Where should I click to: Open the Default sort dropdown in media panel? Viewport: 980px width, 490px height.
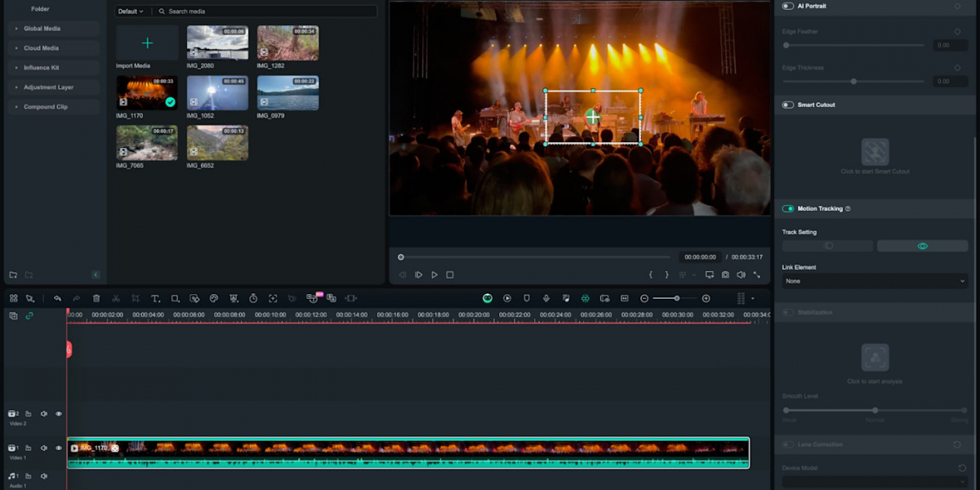pos(131,11)
